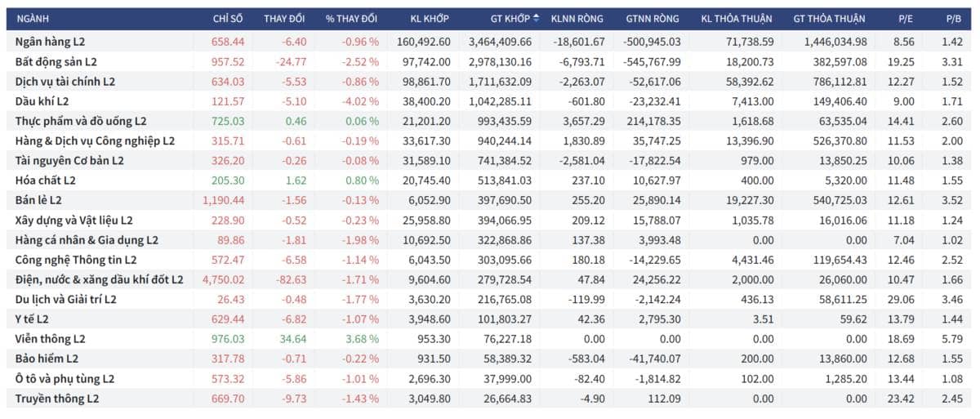Select the Truyền thông L2 row name
This screenshot has height=419, width=980.
(57, 398)
